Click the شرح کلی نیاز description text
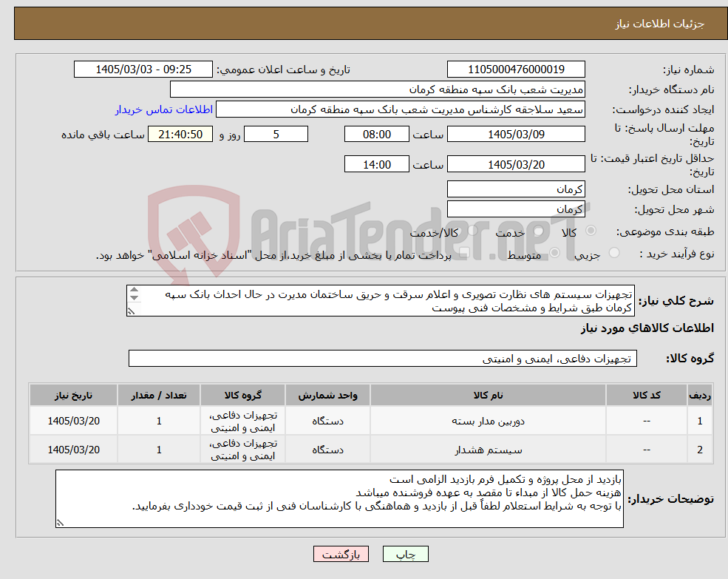 point(380,301)
